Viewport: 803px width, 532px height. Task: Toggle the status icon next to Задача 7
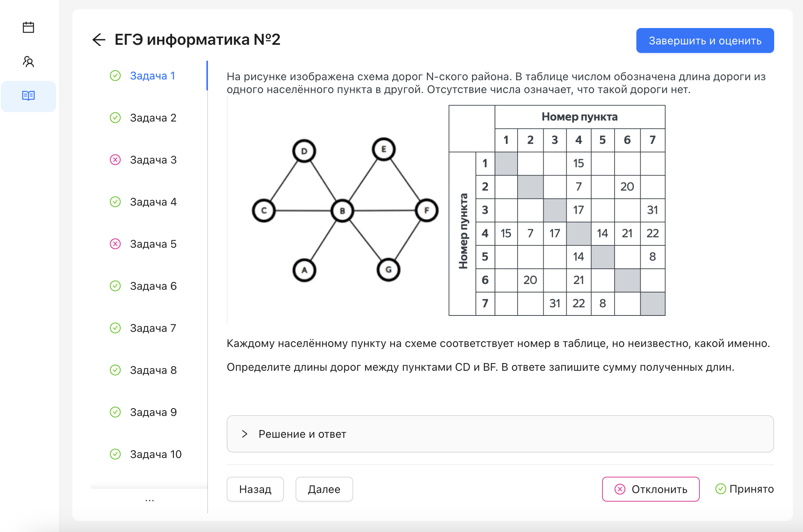pos(115,328)
